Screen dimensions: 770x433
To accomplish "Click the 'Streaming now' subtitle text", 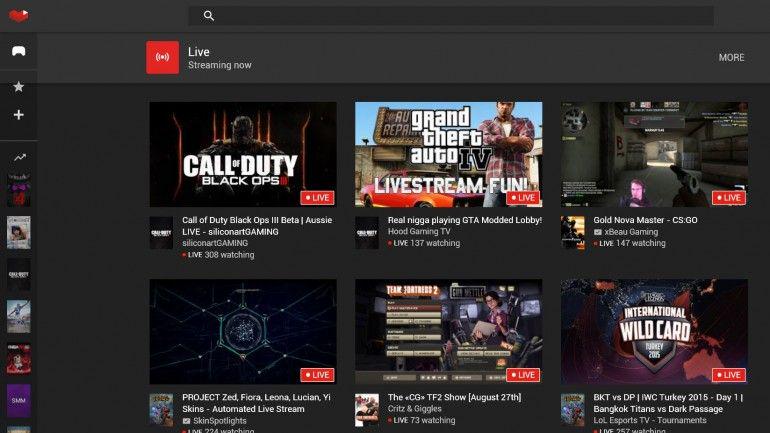I will click(220, 65).
